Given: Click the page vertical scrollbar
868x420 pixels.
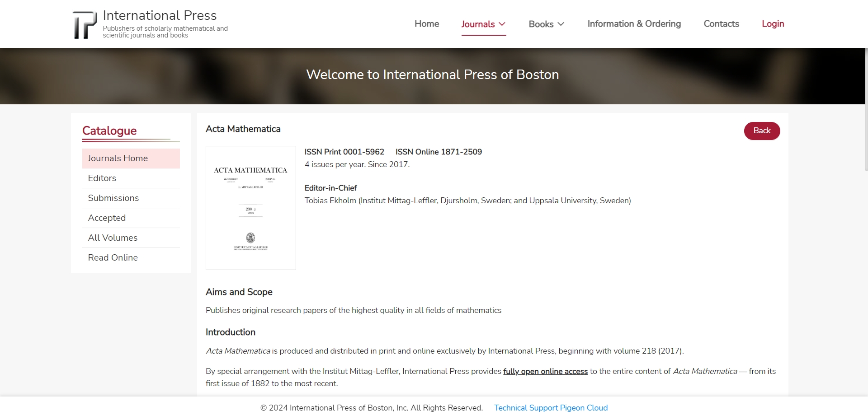Looking at the screenshot, I should [866, 110].
